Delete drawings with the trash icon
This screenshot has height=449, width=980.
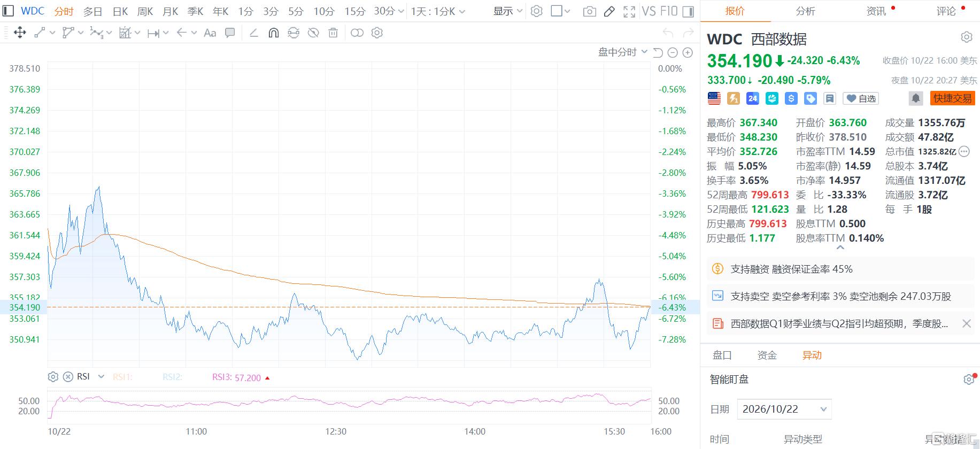[x=333, y=33]
